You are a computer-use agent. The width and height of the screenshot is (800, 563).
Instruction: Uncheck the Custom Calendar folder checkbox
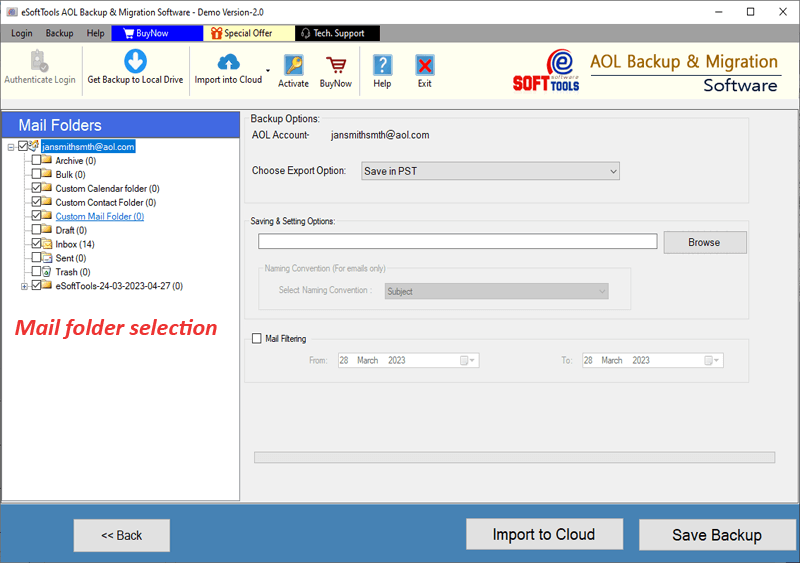click(36, 187)
